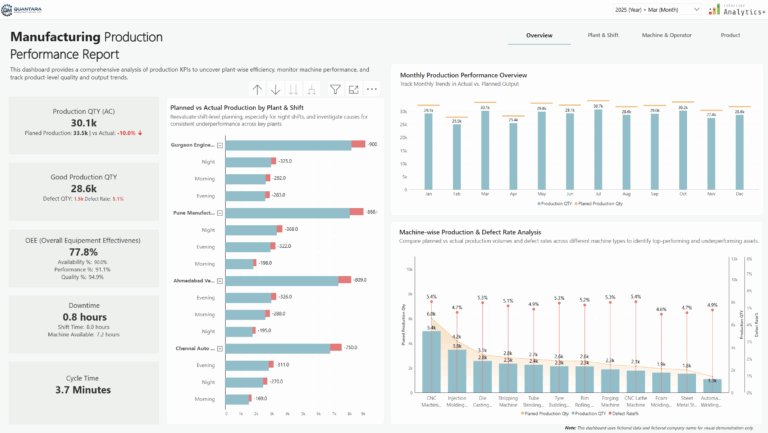
Task: Click the Production QTY legend marker
Action: (x=539, y=204)
